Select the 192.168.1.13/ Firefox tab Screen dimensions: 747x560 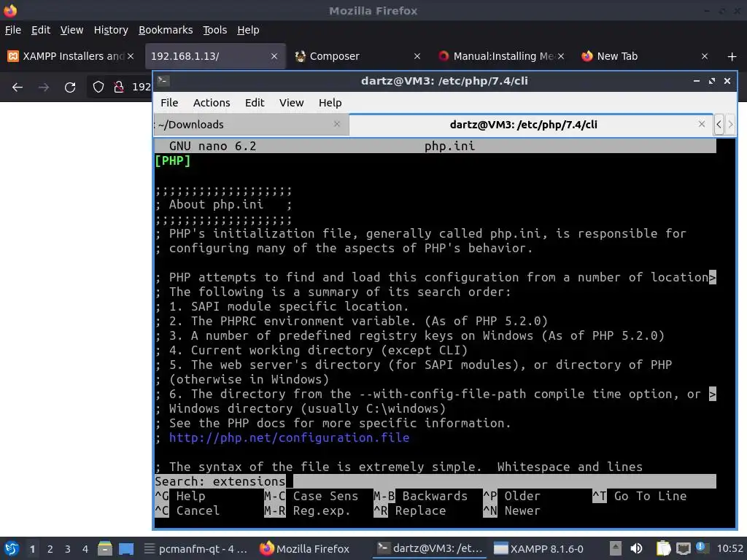click(215, 56)
